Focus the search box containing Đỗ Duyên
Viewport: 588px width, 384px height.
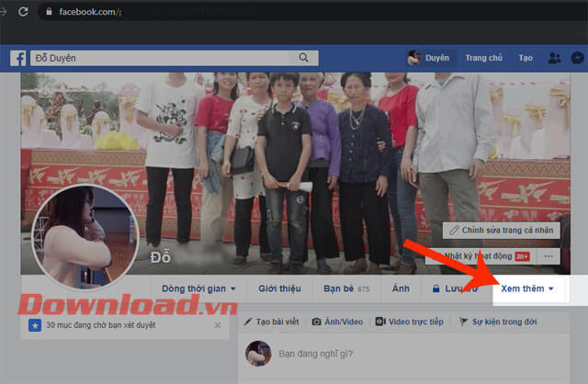(175, 58)
